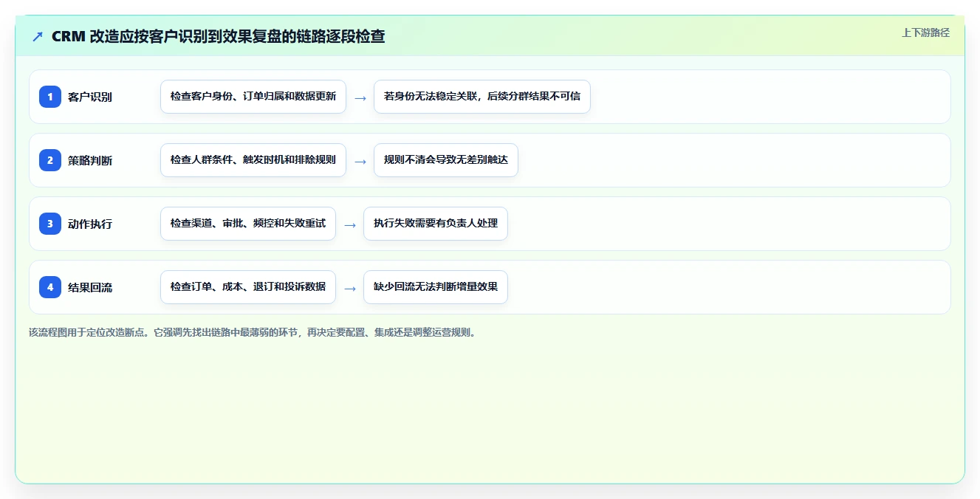Click step number 4 badge for 结果回流
This screenshot has width=980, height=499.
point(50,287)
